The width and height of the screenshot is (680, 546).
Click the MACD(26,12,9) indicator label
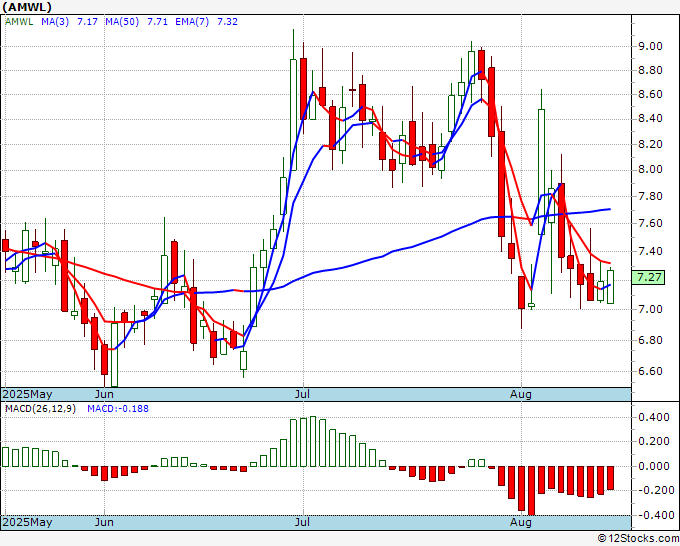tap(40, 409)
